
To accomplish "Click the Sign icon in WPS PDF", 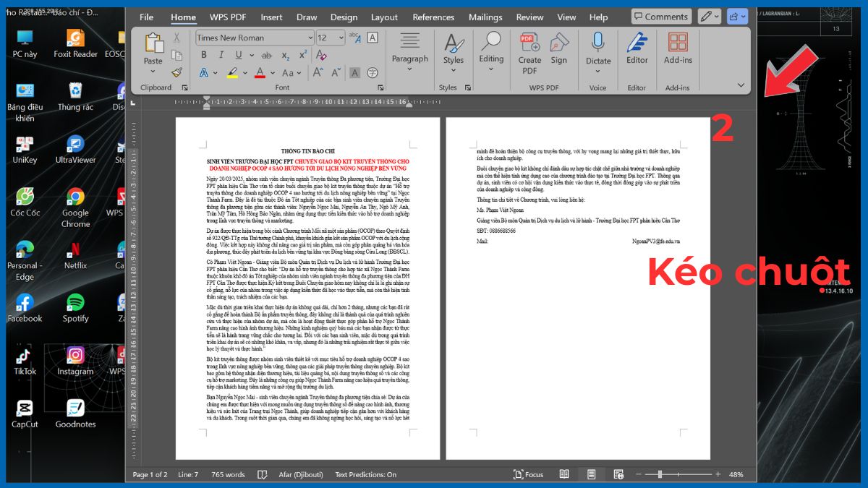I will point(559,49).
